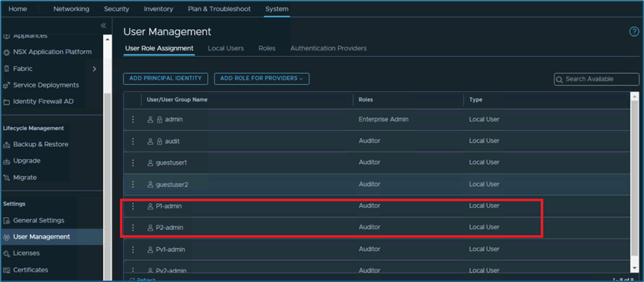
Task: Open the three-dot menu for admin row
Action: [133, 119]
